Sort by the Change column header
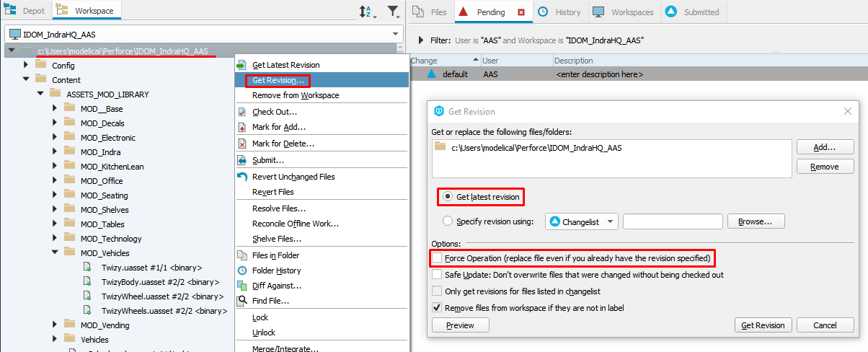This screenshot has height=352, width=868. click(444, 61)
